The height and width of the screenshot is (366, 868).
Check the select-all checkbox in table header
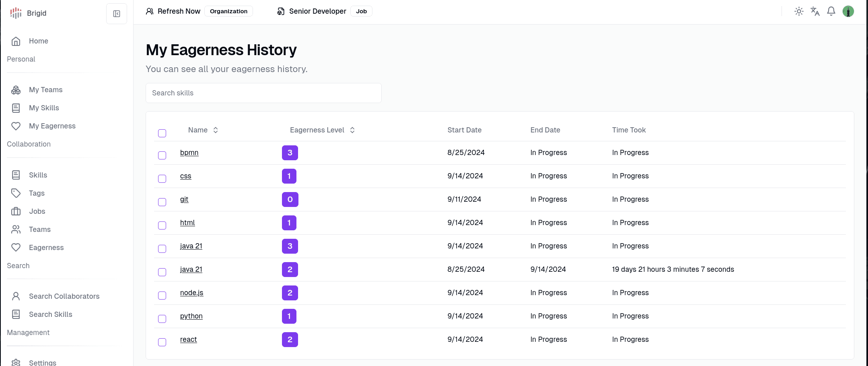pyautogui.click(x=162, y=133)
